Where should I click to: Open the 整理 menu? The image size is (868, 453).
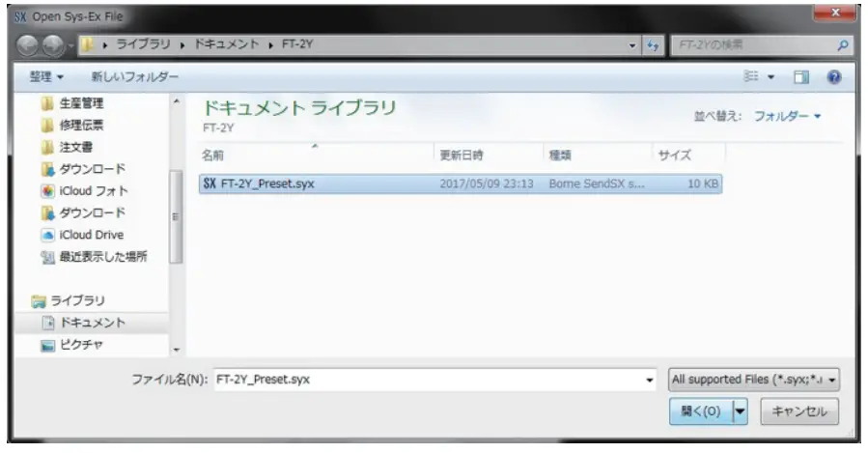(46, 77)
